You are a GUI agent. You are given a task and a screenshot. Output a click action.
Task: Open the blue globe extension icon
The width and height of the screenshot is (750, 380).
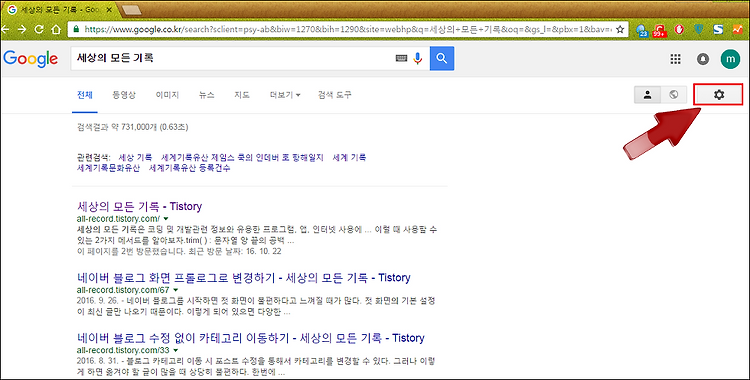642,30
